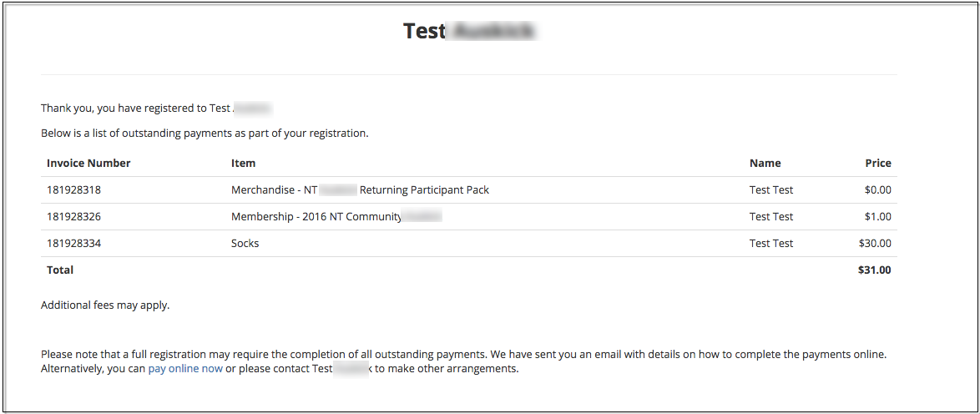The image size is (980, 414).
Task: Click the Total row label
Action: pyautogui.click(x=60, y=270)
